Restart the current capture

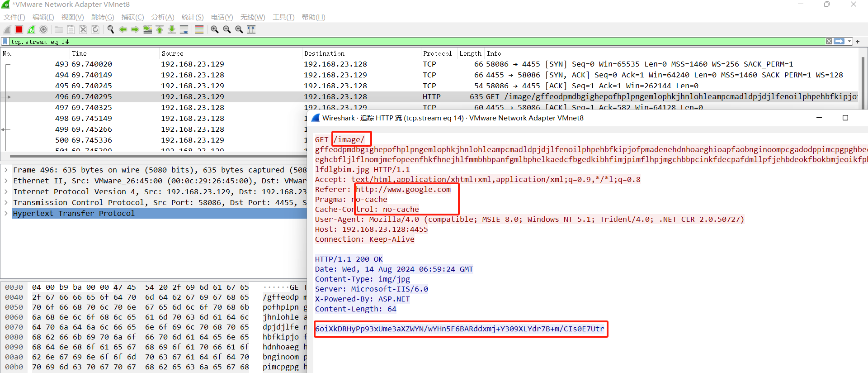click(x=31, y=29)
